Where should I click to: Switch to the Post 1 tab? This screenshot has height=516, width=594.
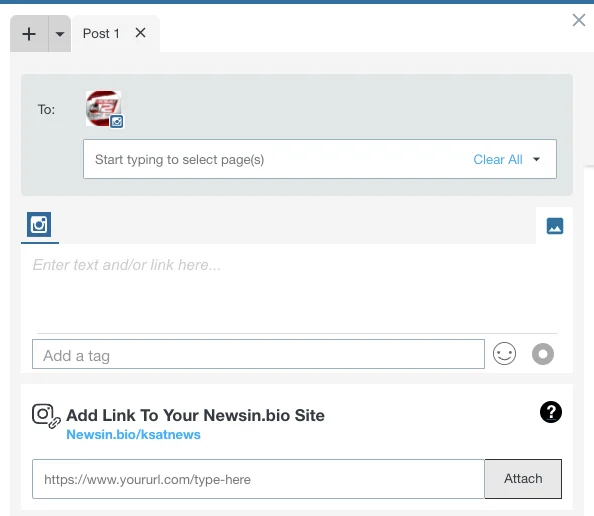pyautogui.click(x=101, y=34)
